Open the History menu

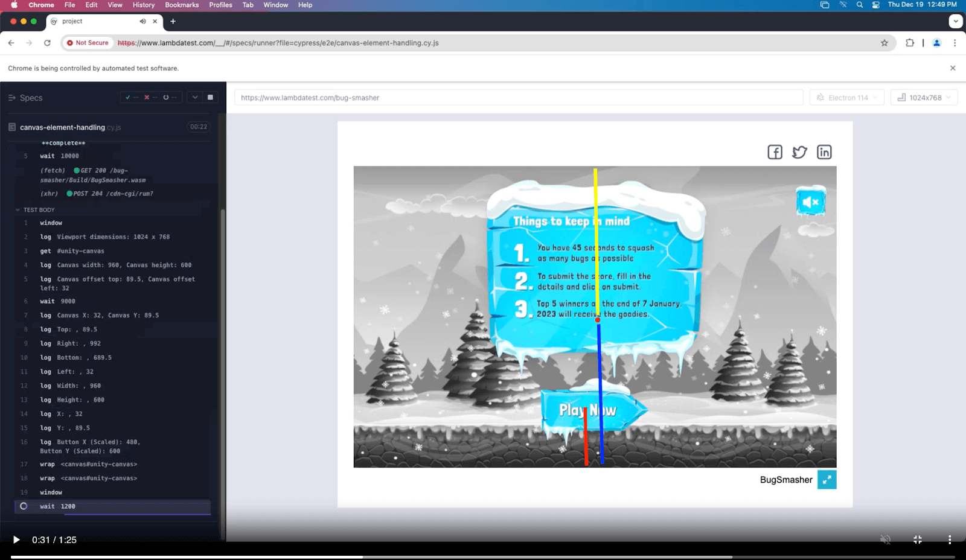(x=144, y=5)
